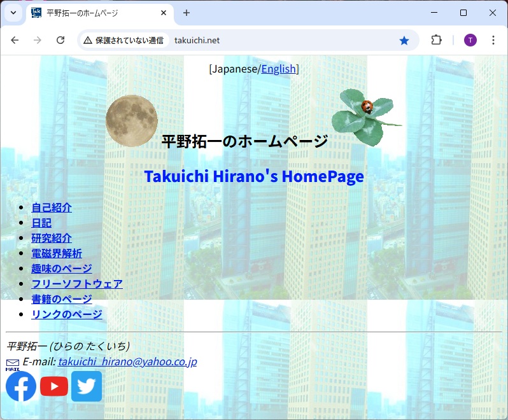This screenshot has width=508, height=420.
Task: Click the moon image
Action: (132, 121)
